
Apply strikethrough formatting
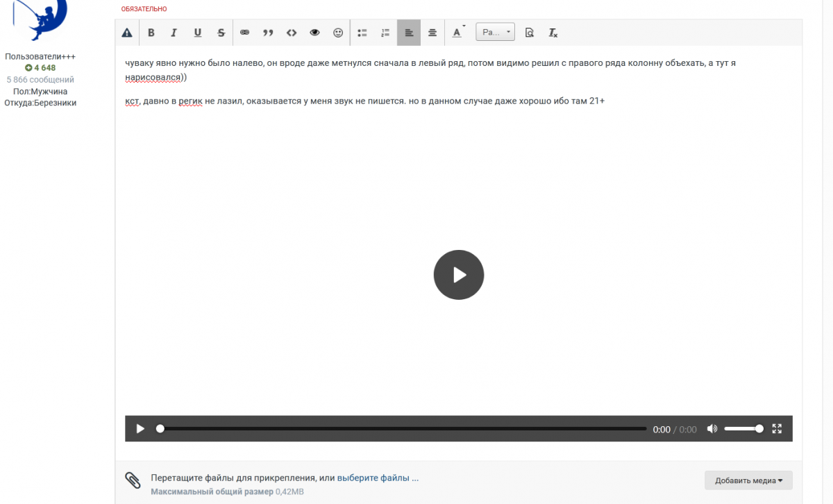221,33
